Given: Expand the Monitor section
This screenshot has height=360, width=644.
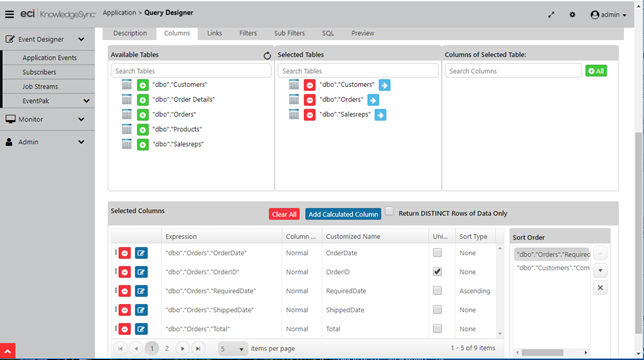Looking at the screenshot, I should tap(81, 119).
